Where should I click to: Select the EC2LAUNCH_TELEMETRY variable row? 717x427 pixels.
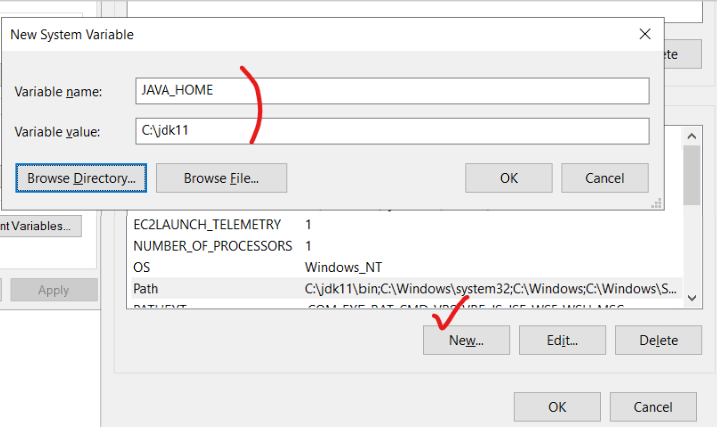[406, 224]
